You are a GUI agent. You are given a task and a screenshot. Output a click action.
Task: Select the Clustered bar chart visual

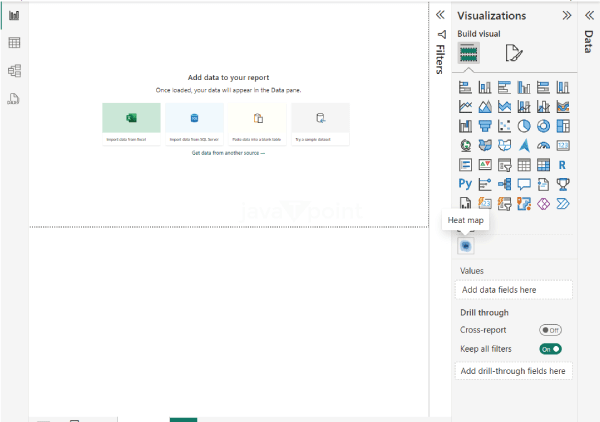[x=504, y=87]
